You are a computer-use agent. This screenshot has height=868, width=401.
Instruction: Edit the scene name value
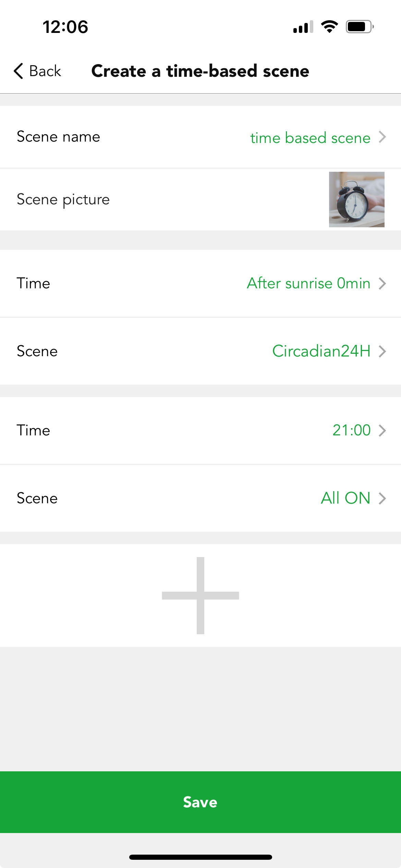point(310,138)
